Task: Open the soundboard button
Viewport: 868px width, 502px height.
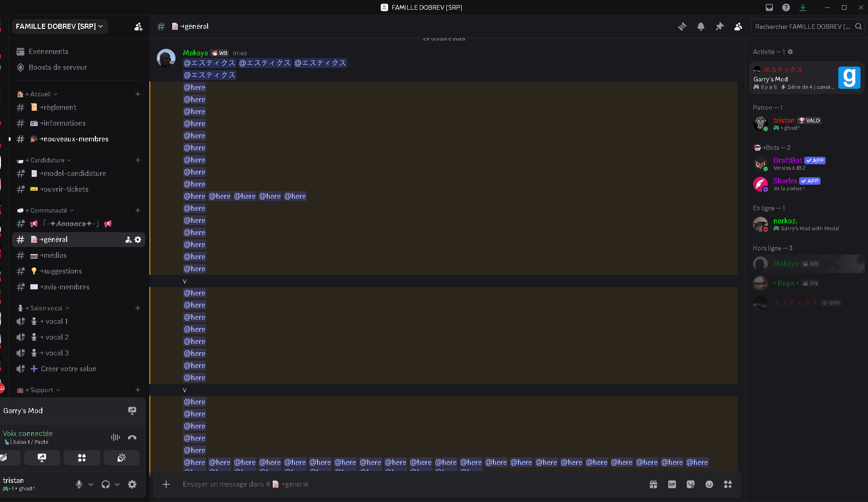Action: point(121,458)
